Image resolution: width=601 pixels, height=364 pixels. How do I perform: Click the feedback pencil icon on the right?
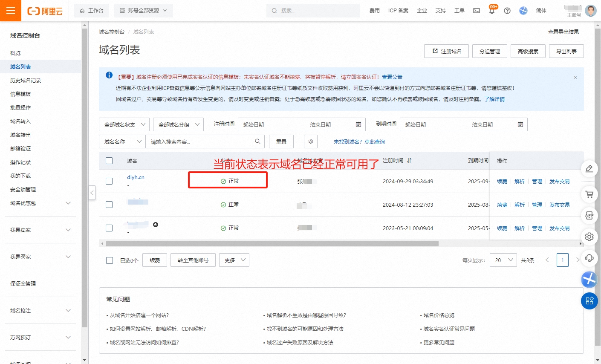(589, 169)
